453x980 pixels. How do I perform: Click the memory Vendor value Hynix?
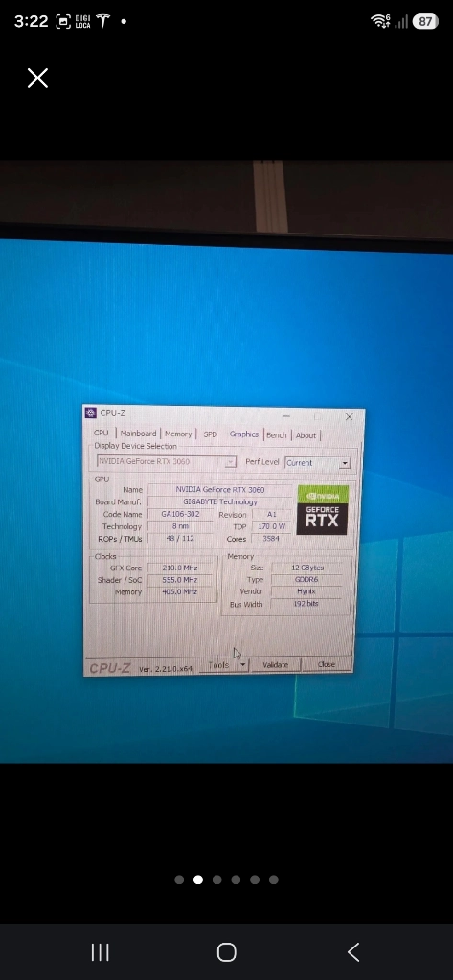[x=307, y=591]
